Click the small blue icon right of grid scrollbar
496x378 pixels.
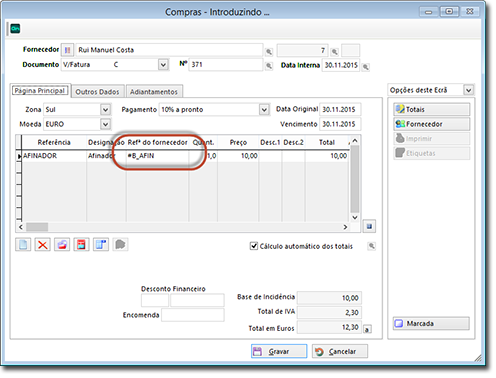tap(369, 226)
